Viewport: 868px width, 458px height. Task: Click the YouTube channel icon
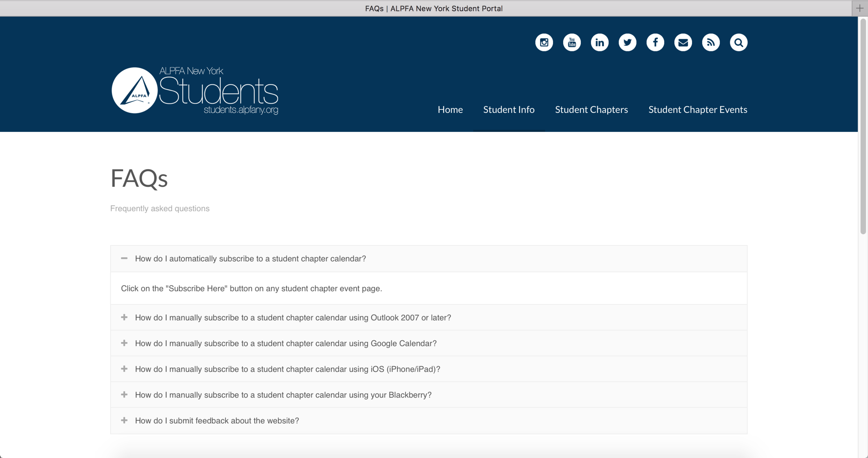[x=572, y=42]
